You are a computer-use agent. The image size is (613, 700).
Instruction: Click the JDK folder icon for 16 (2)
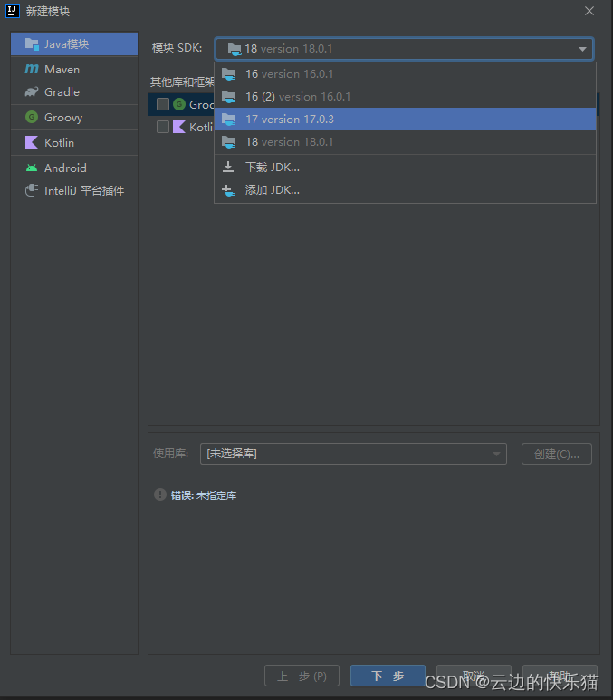pos(228,96)
